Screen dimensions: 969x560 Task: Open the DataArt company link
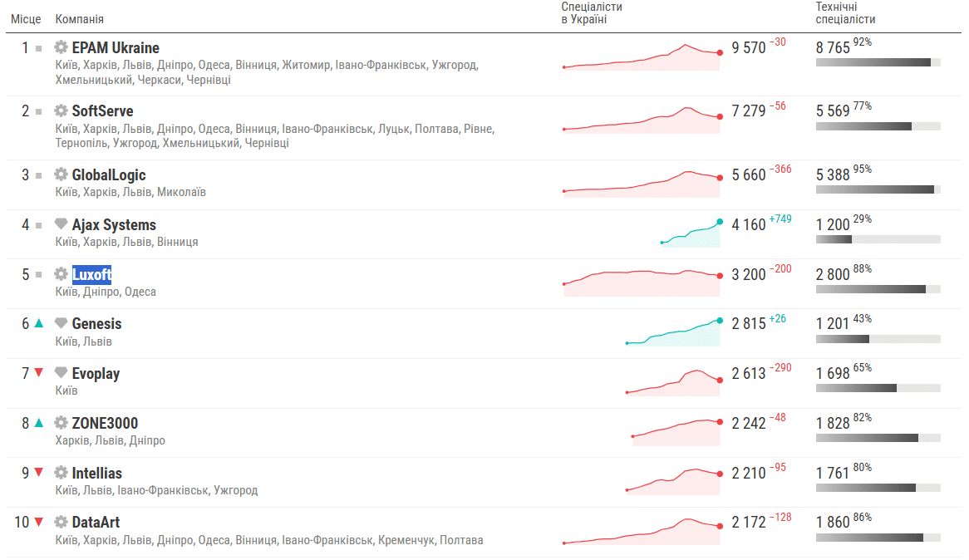point(96,523)
